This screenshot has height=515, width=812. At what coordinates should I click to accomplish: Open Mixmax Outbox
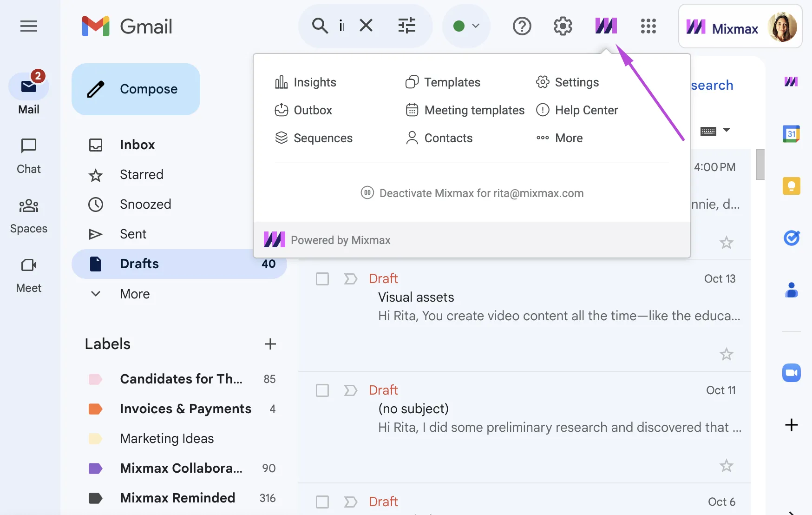point(303,110)
